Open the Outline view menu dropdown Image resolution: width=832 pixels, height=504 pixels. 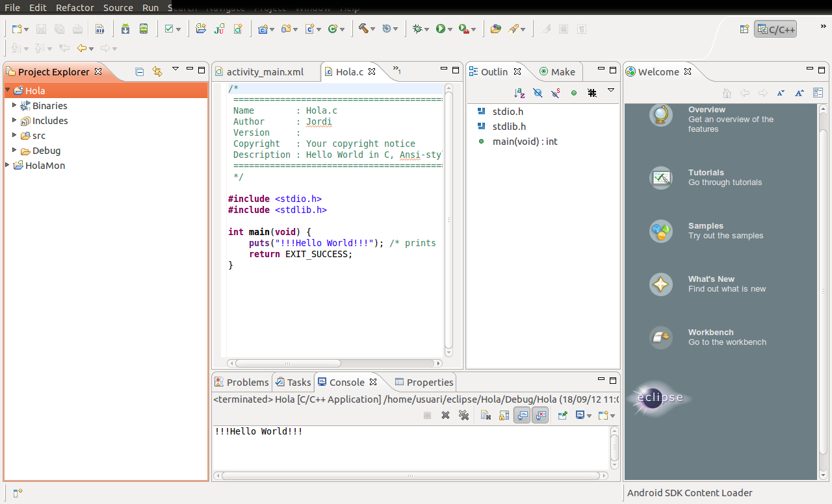tap(610, 91)
